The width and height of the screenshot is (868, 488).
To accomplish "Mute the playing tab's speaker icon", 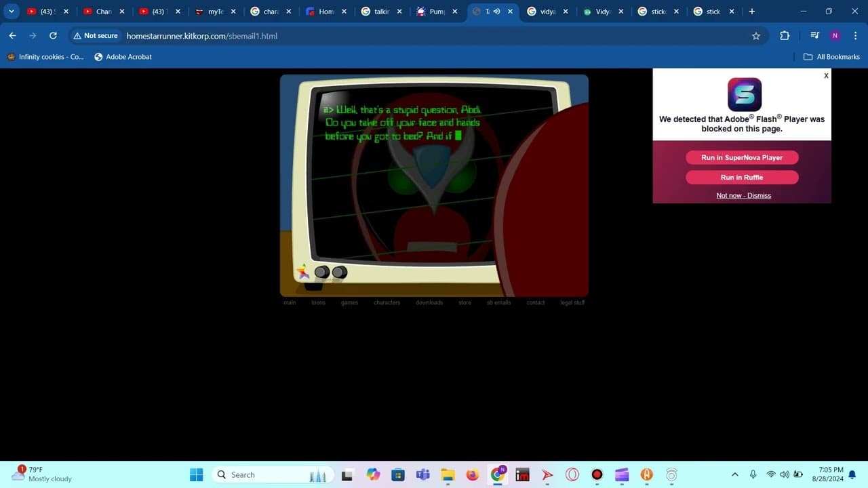I will tap(496, 12).
